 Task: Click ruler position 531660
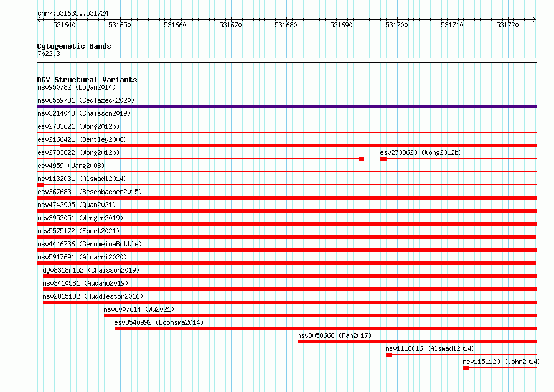coord(176,25)
